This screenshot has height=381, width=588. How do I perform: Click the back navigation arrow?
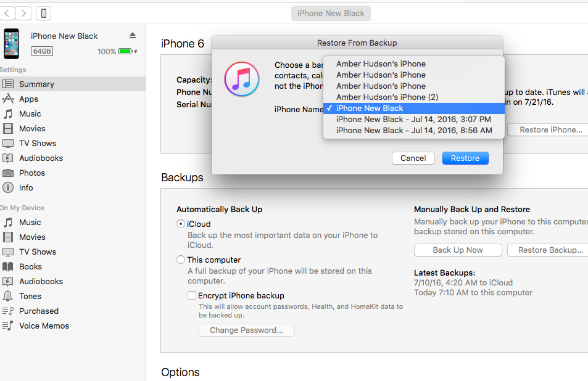[7, 14]
